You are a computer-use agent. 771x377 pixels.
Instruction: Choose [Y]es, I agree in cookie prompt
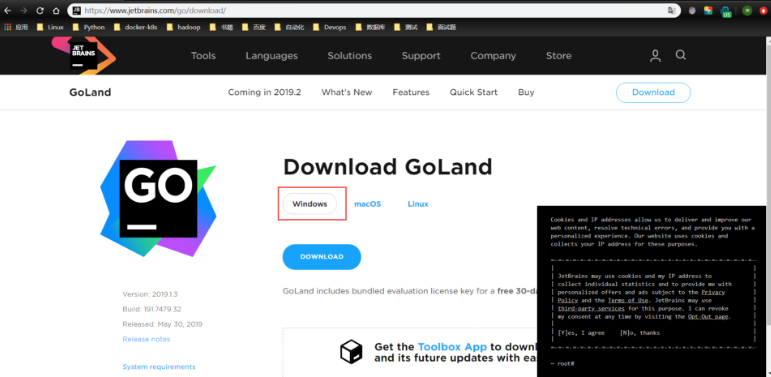581,333
